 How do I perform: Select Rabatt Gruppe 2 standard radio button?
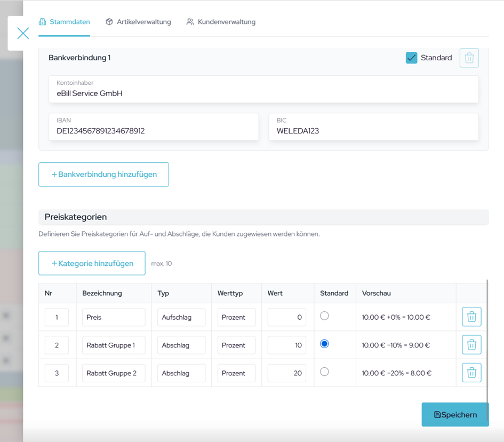pos(324,372)
